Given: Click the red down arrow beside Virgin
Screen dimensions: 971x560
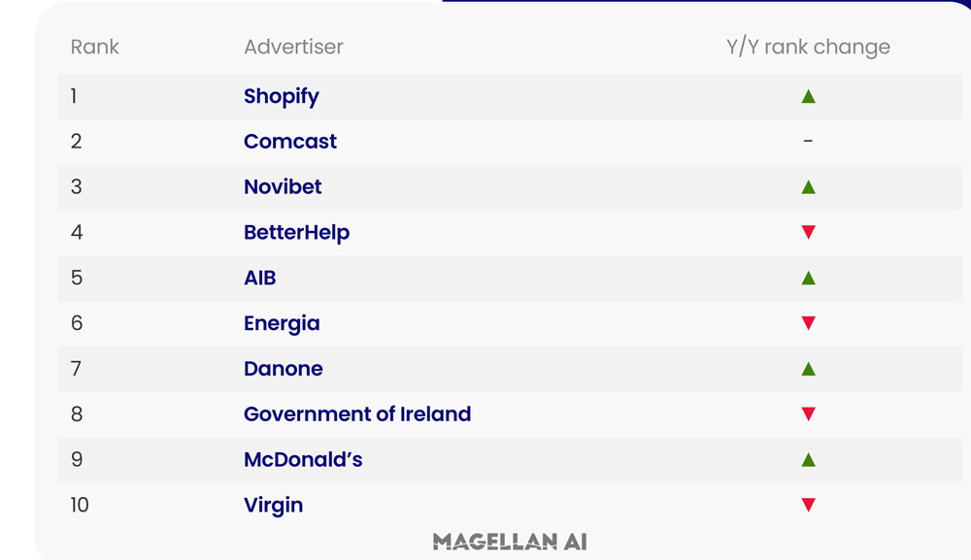Looking at the screenshot, I should point(808,505).
